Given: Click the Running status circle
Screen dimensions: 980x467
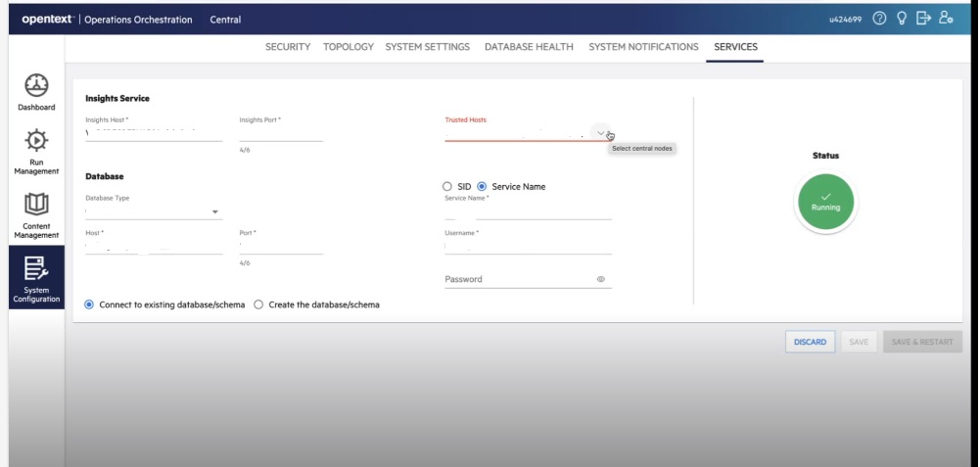Looking at the screenshot, I should (825, 202).
